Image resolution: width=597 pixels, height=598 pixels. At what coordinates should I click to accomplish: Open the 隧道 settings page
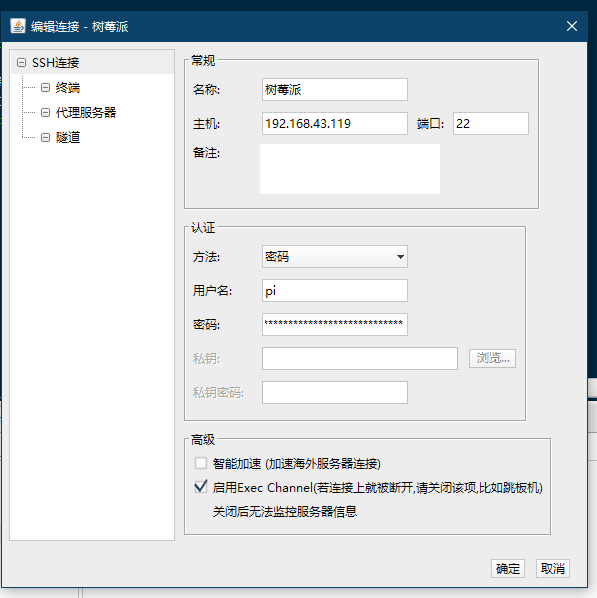(68, 137)
